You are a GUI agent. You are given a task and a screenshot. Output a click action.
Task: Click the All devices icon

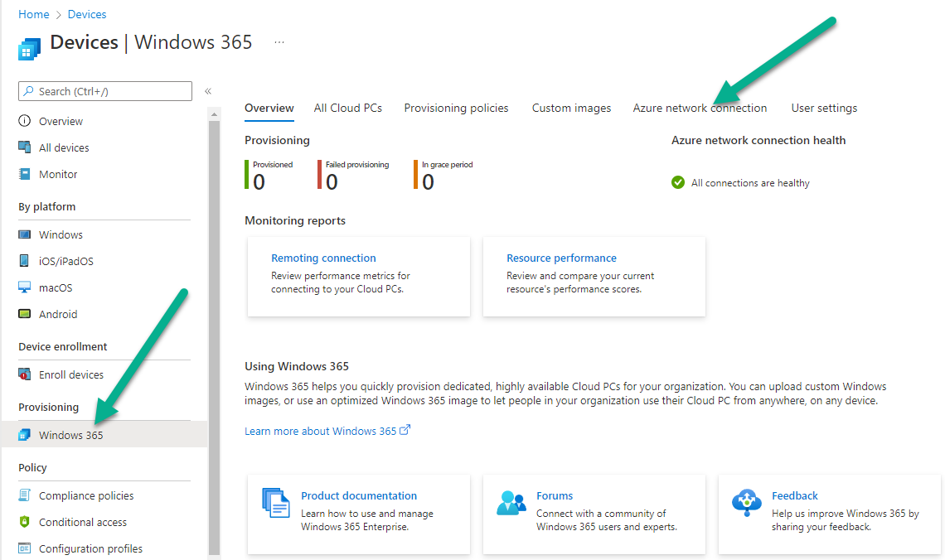(24, 147)
